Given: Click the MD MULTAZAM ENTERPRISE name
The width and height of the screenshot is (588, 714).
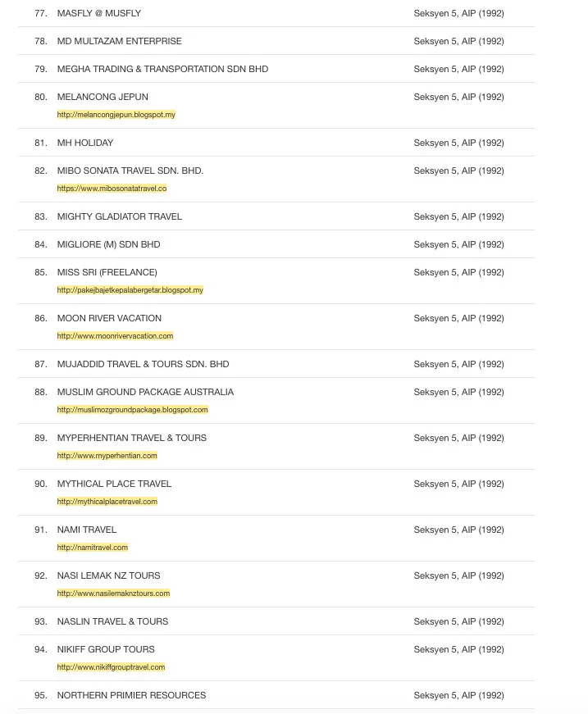Looking at the screenshot, I should point(119,41).
